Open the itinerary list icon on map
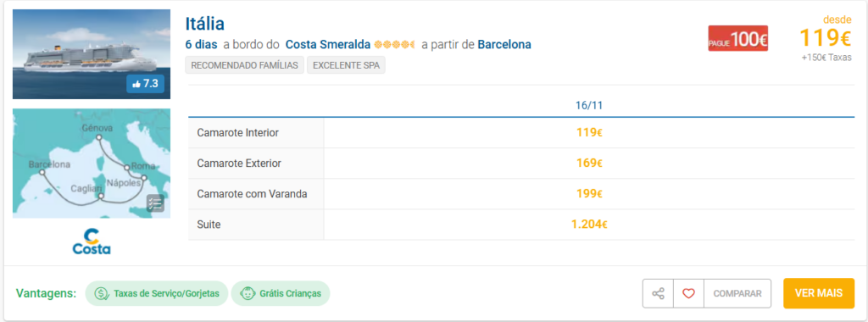Viewport: 868px width, 322px height. pos(156,203)
